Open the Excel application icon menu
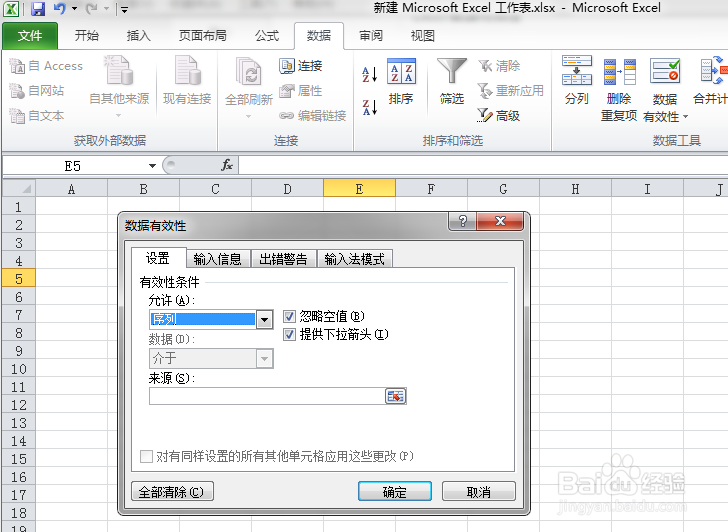Screen dimensions: 728x532 tap(11, 8)
